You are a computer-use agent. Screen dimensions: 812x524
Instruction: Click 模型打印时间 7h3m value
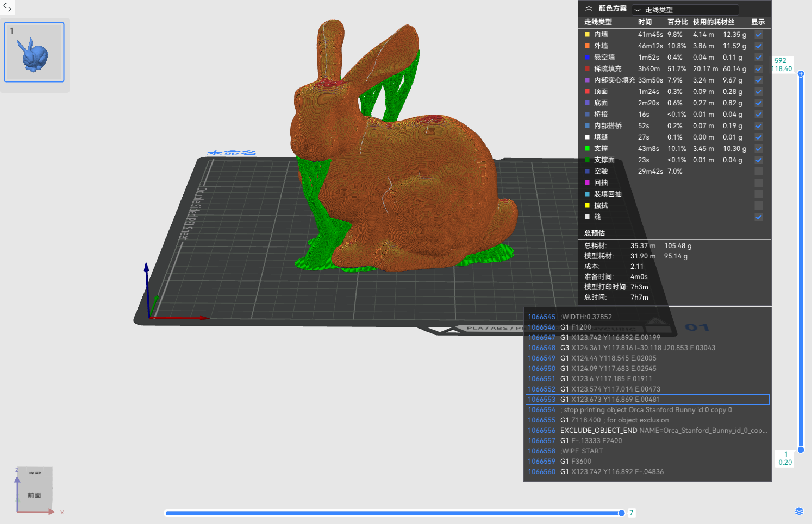(639, 287)
